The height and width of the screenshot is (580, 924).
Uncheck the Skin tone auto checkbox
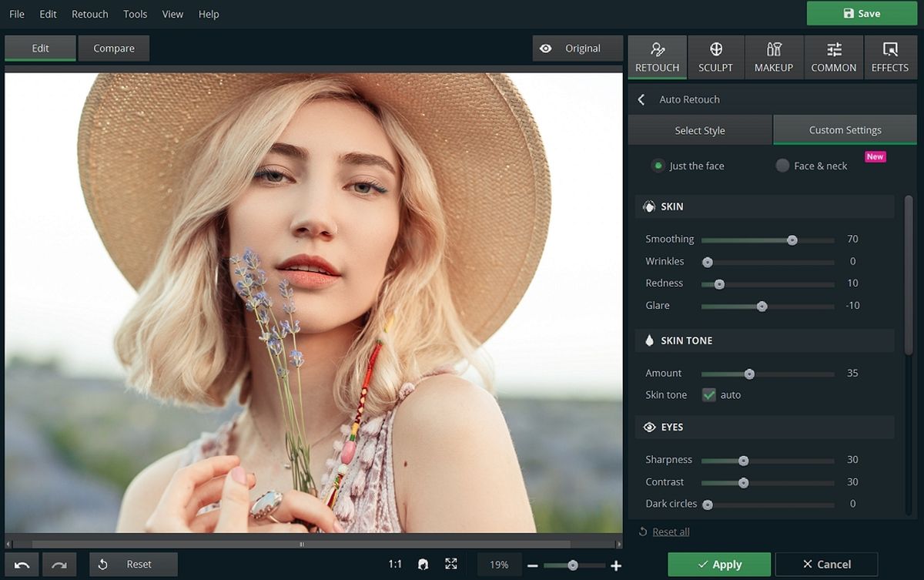709,394
